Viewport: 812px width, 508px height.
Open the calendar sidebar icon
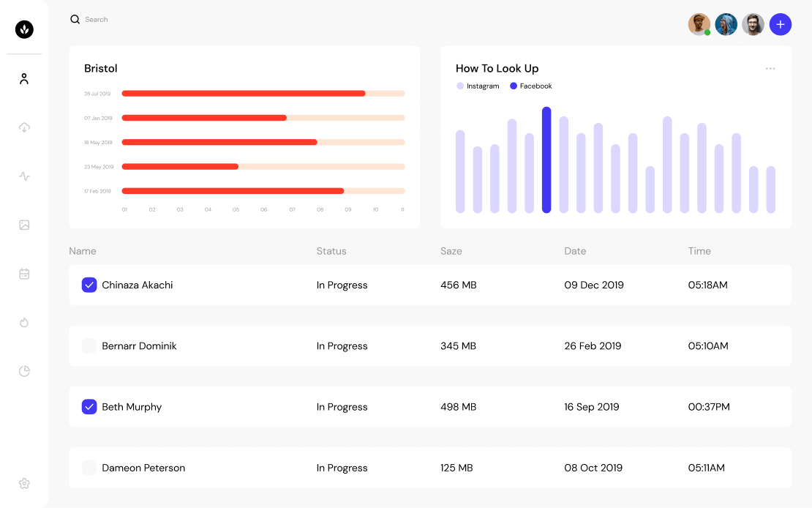click(x=24, y=274)
